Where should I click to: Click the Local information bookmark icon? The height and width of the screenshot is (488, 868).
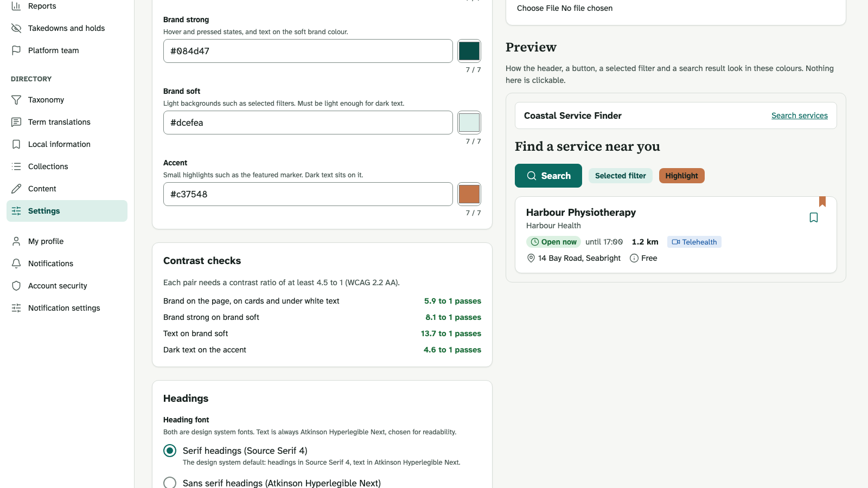(x=16, y=144)
